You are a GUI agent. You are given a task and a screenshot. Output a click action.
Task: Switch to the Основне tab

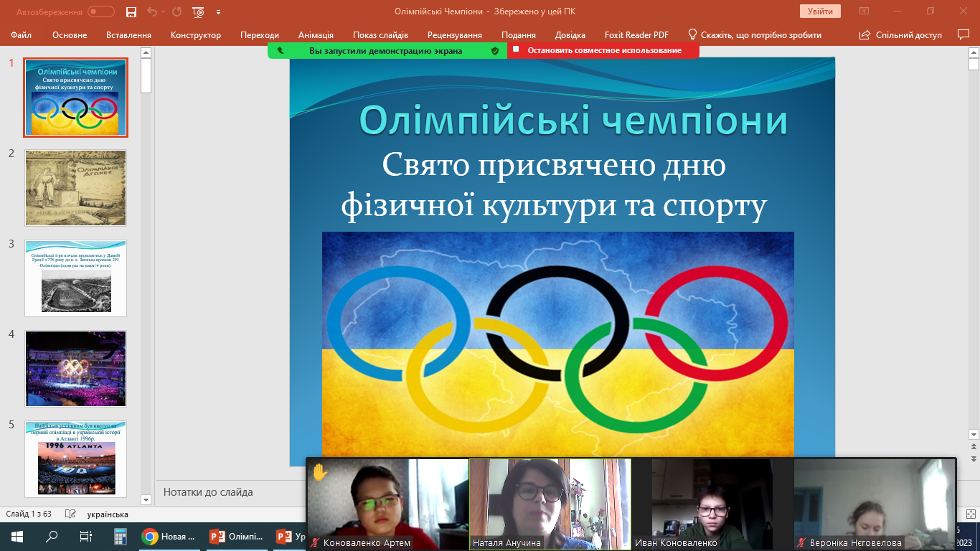pos(70,34)
